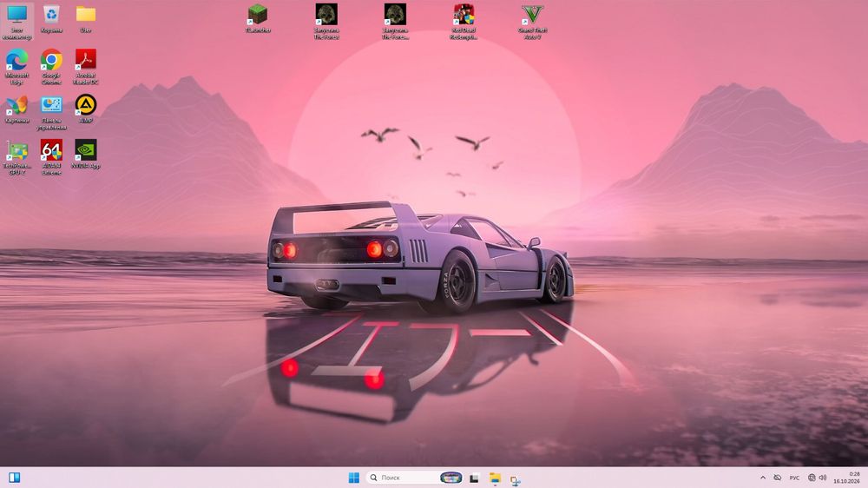The width and height of the screenshot is (868, 488).
Task: Open Task View from the taskbar
Action: 475,478
